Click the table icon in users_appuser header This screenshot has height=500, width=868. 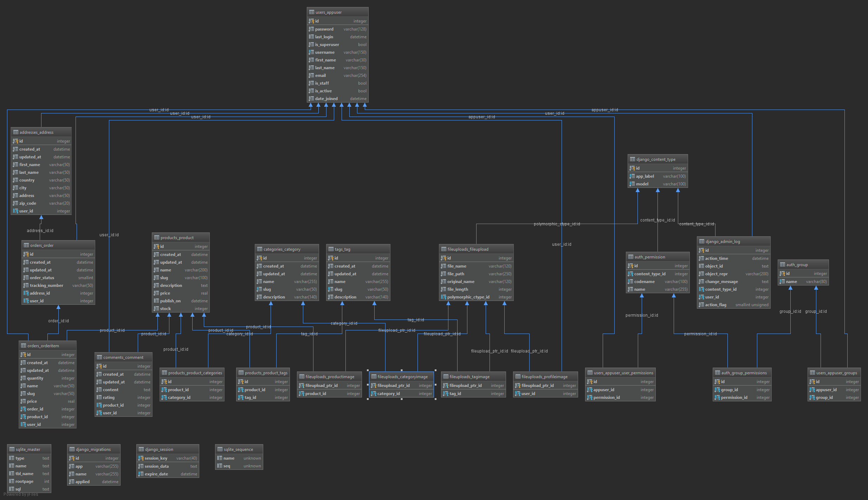pyautogui.click(x=311, y=12)
